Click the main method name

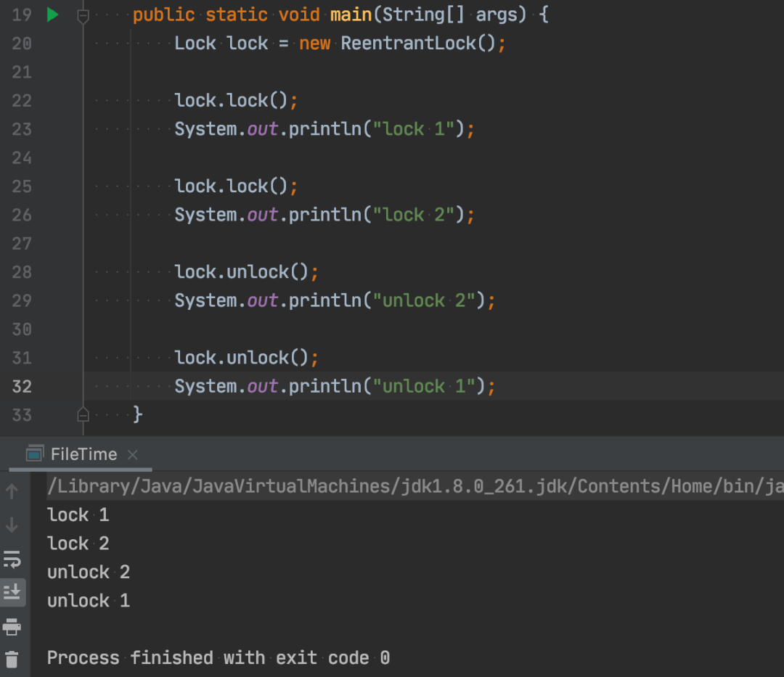(351, 15)
